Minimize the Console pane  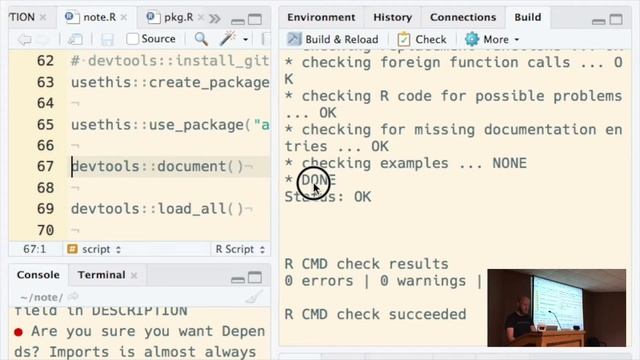click(x=238, y=279)
